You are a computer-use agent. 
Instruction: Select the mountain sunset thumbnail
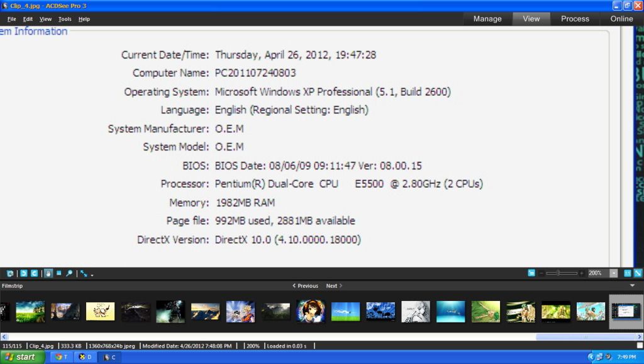[206, 311]
